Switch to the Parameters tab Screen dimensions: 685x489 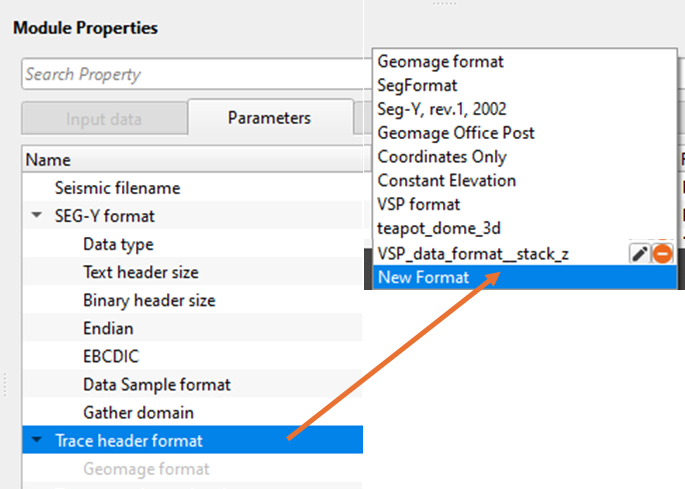[269, 118]
